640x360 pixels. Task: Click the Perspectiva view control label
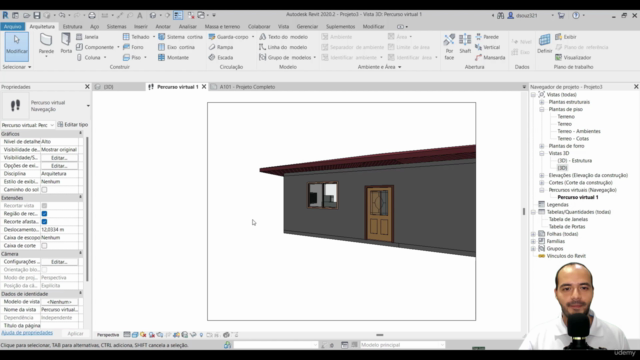(x=108, y=335)
